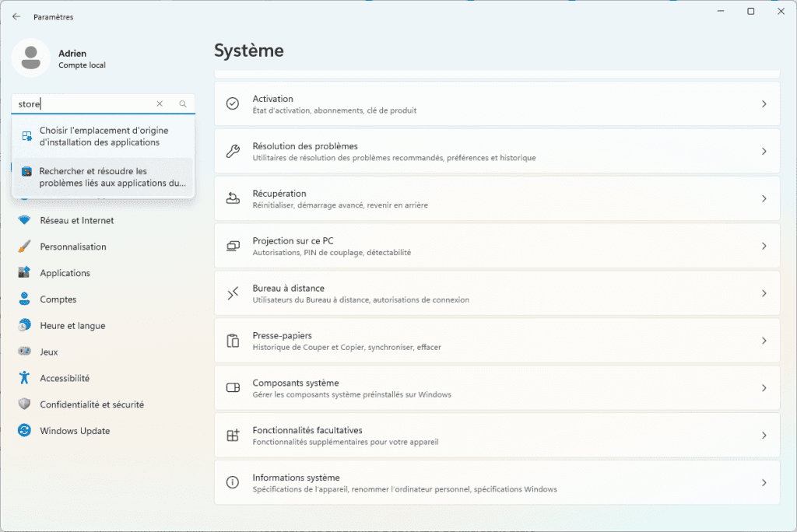This screenshot has height=532, width=797.
Task: Open Activation via its chevron
Action: 764,103
